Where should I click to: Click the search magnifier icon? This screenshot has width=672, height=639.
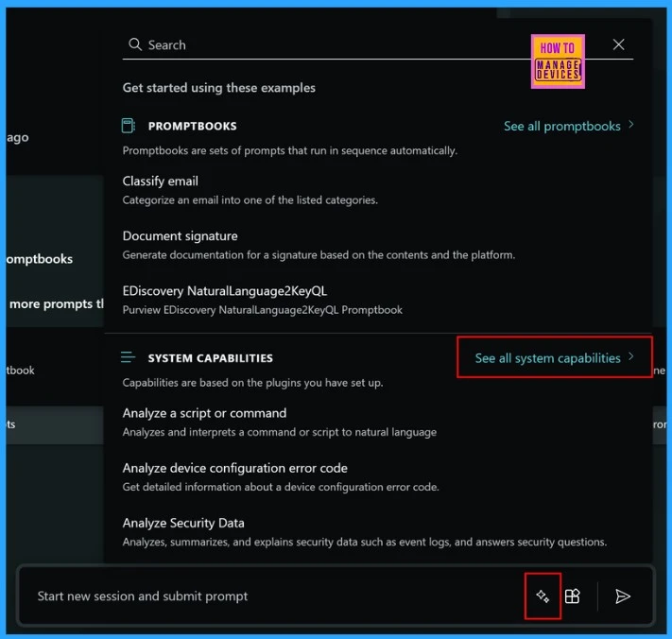point(135,44)
